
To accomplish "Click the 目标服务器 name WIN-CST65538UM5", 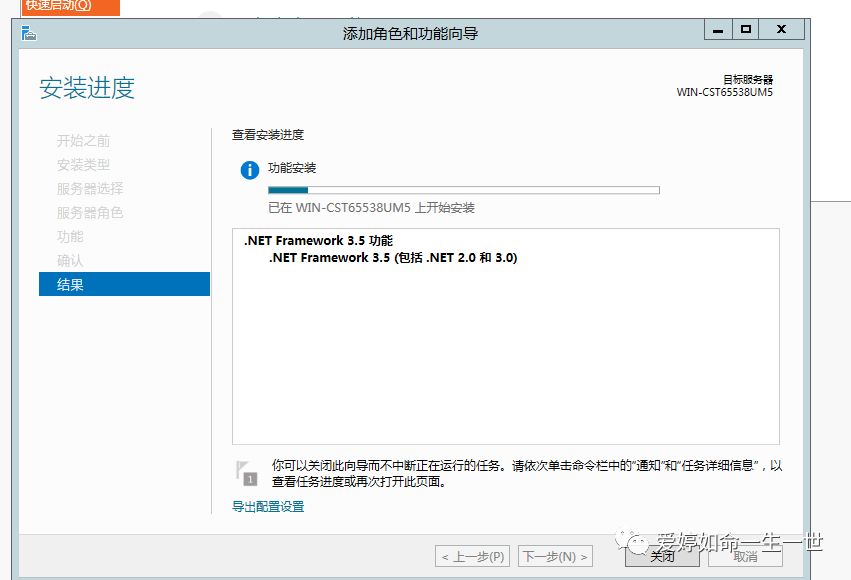I will (x=725, y=92).
